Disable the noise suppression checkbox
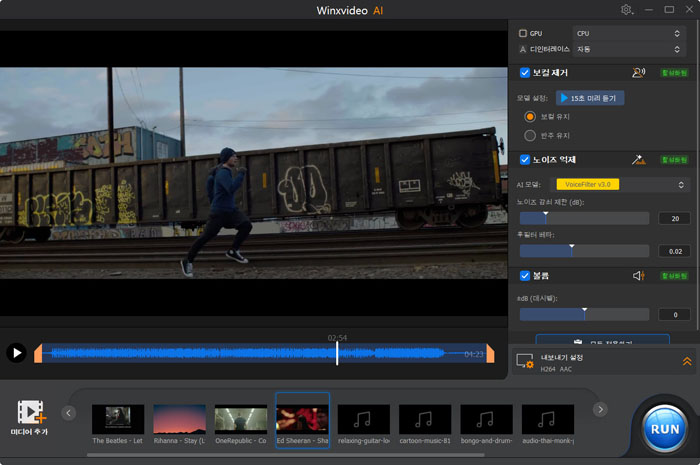700x465 pixels. click(524, 160)
